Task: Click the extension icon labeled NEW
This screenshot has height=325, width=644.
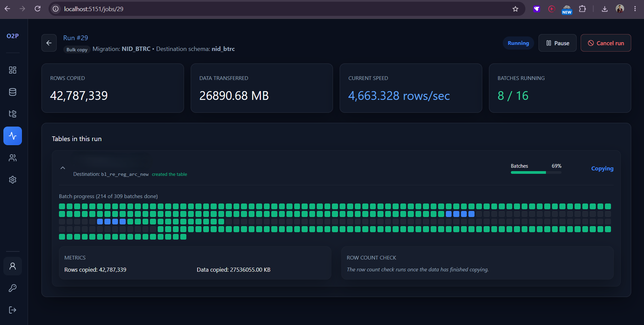Action: click(567, 9)
